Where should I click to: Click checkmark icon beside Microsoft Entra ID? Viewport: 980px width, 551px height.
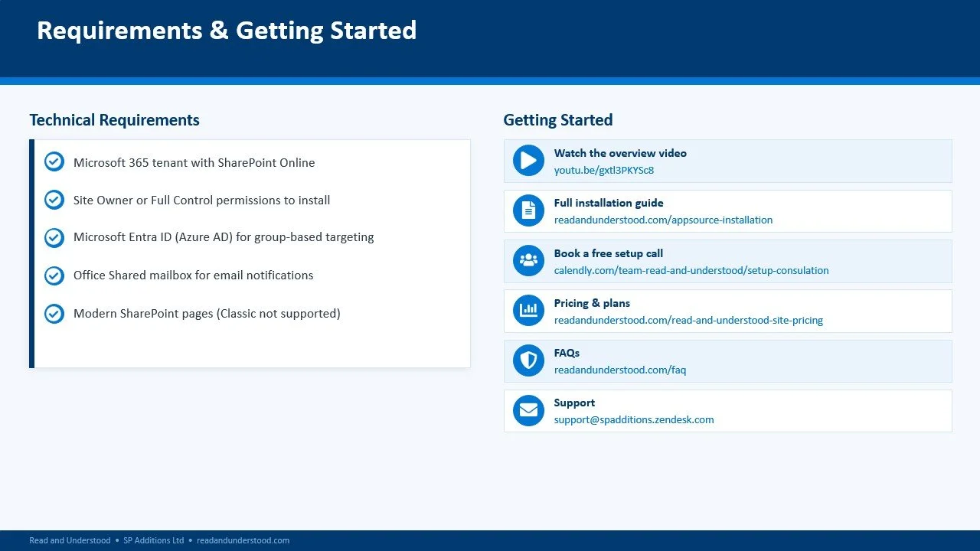(54, 237)
